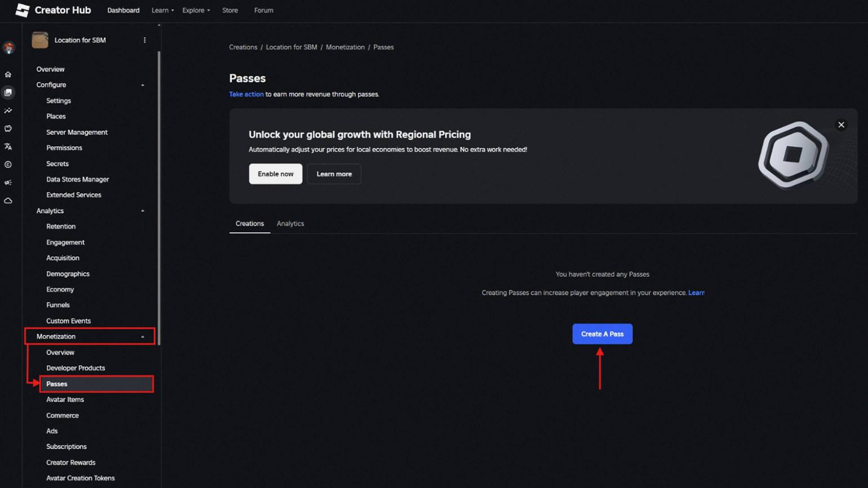Click the Home icon in the left rail

(8, 74)
